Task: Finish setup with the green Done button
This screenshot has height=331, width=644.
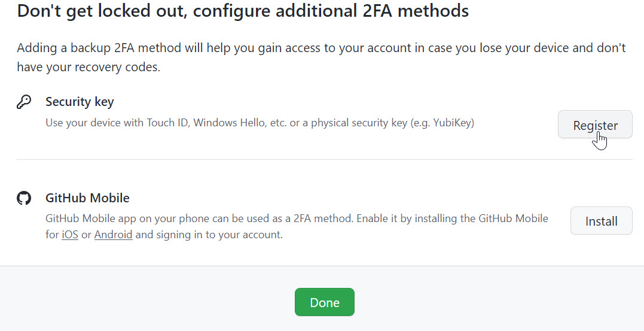Action: [x=324, y=302]
